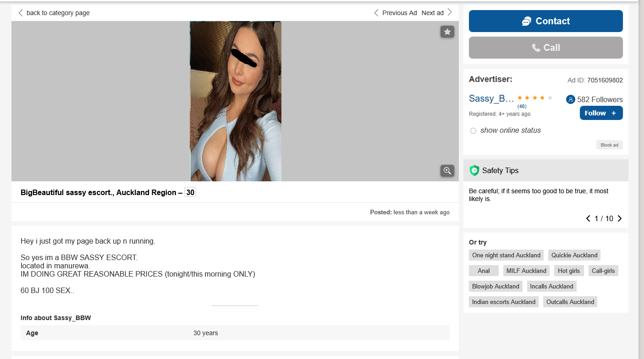Image resolution: width=644 pixels, height=359 pixels.
Task: Select the MILF Auckland tag
Action: (x=526, y=271)
